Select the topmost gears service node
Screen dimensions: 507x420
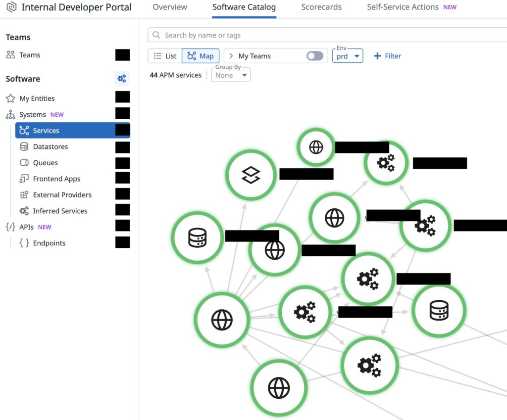click(x=386, y=162)
